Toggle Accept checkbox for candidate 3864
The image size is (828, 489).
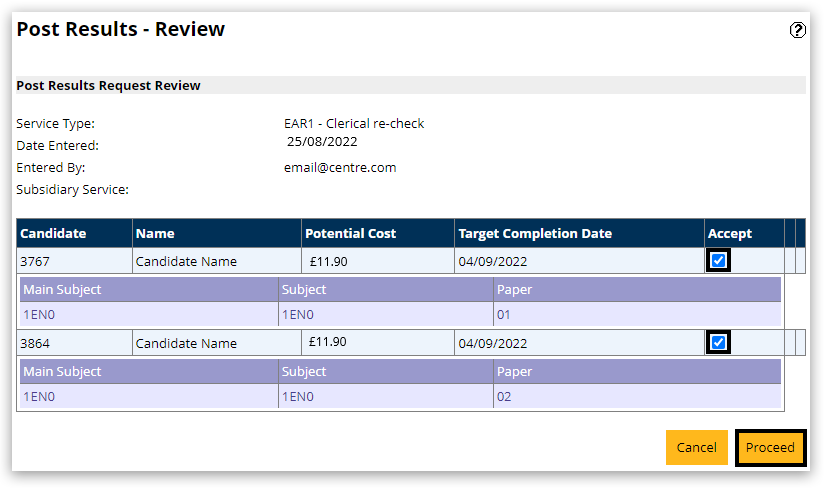(x=718, y=343)
